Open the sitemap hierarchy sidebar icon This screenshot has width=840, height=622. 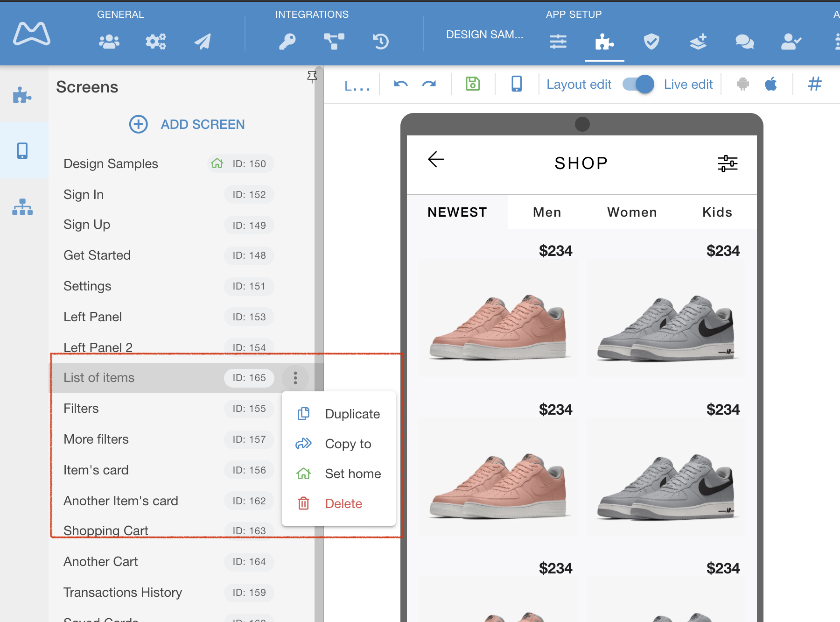(22, 207)
